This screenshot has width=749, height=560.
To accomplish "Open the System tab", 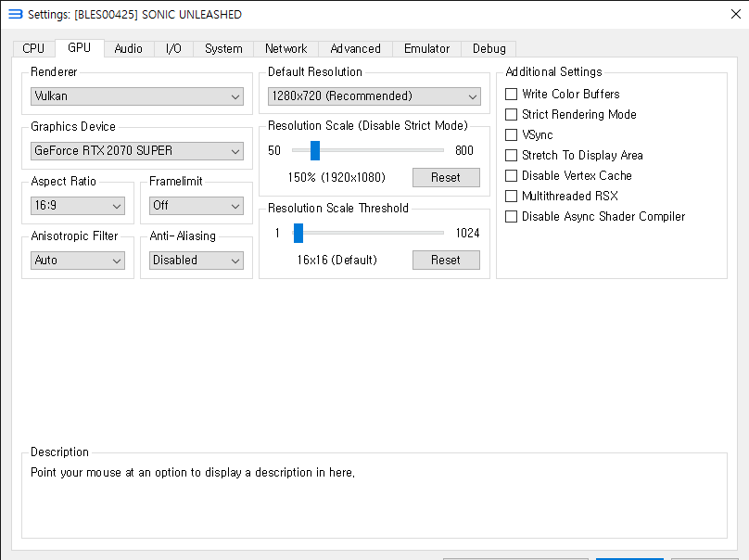I will (223, 48).
